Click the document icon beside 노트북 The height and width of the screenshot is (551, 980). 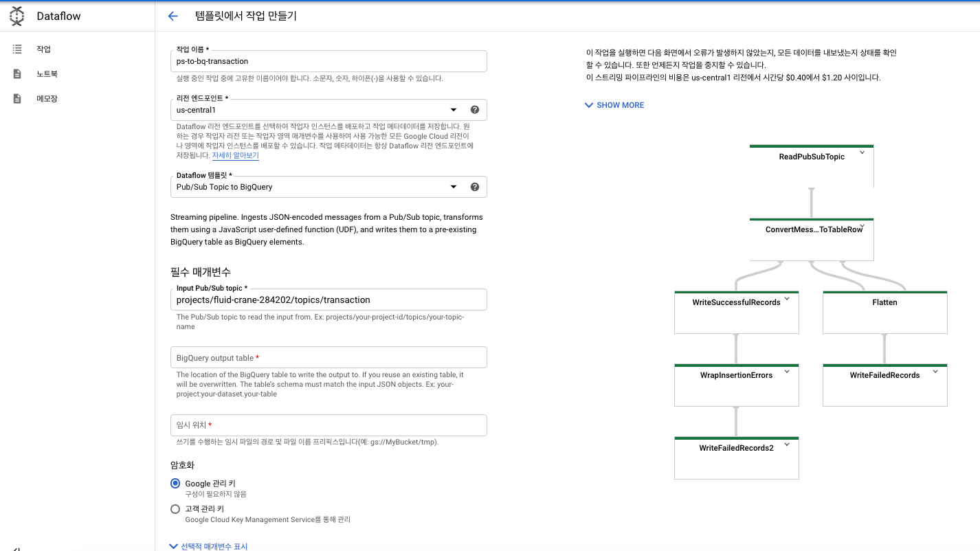(17, 74)
